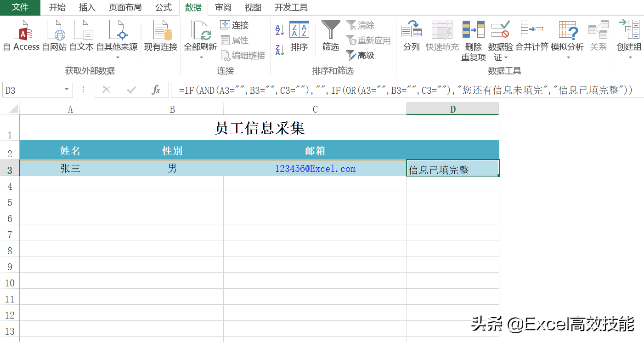Select the cell showing 信息已填完整
Viewport: 644px width, 342px height.
coord(453,168)
